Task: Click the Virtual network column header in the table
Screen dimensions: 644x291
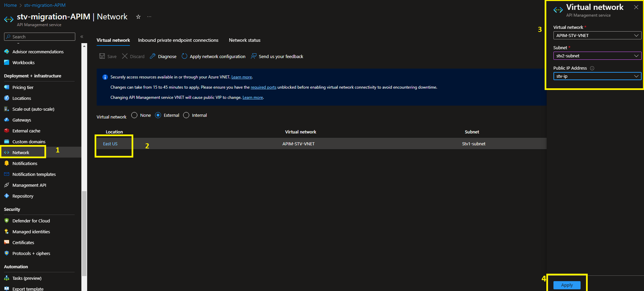Action: [x=300, y=132]
